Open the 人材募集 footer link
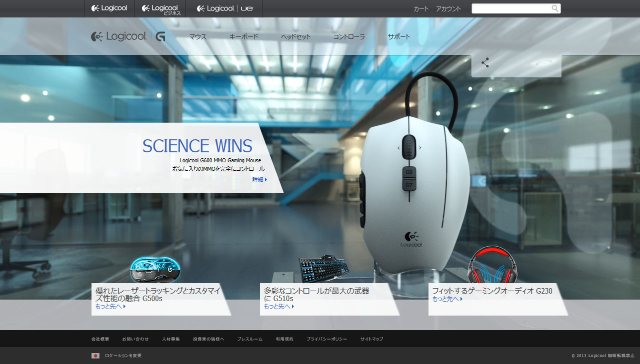Screen dimensions: 640x364 171,339
